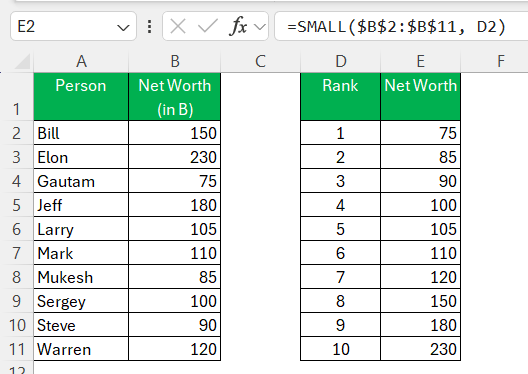Select the cell containing Steve
Screen dimensions: 528x374
(x=81, y=325)
